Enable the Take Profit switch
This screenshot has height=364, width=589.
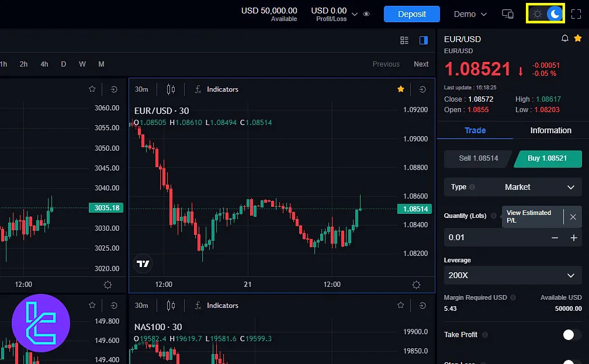[571, 335]
